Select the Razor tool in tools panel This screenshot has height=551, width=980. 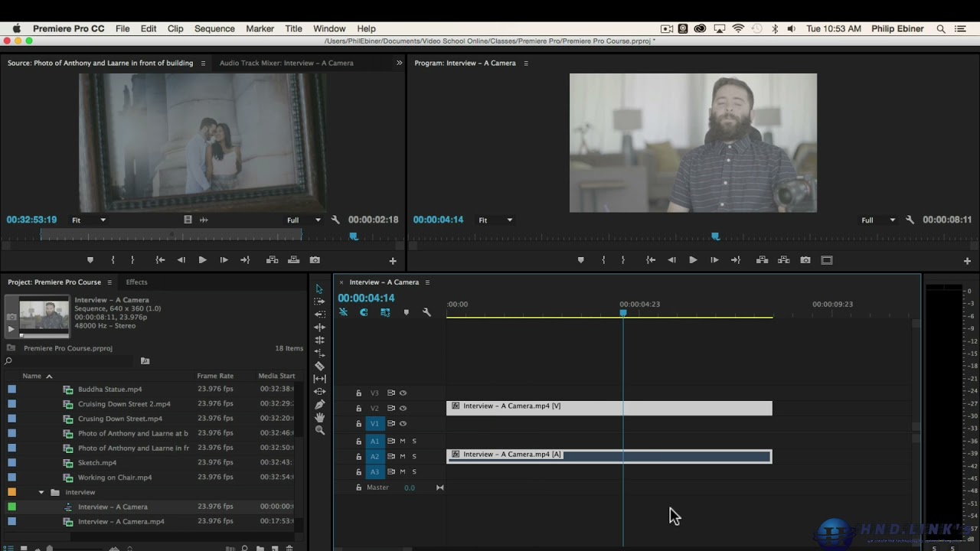(x=320, y=366)
